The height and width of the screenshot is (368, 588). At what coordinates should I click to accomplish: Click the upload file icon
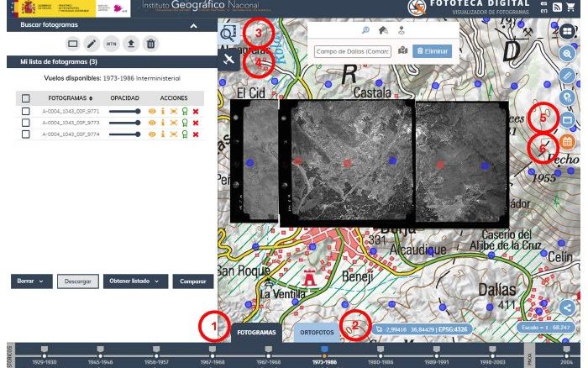click(130, 43)
